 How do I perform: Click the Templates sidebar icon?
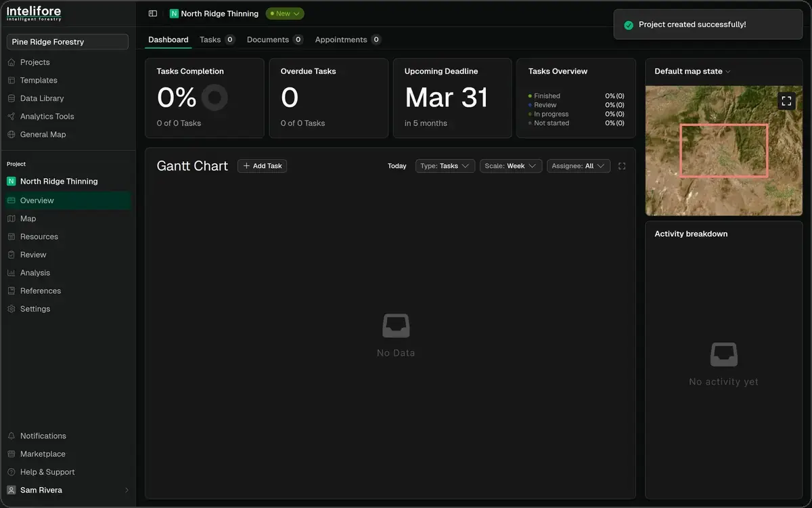12,81
